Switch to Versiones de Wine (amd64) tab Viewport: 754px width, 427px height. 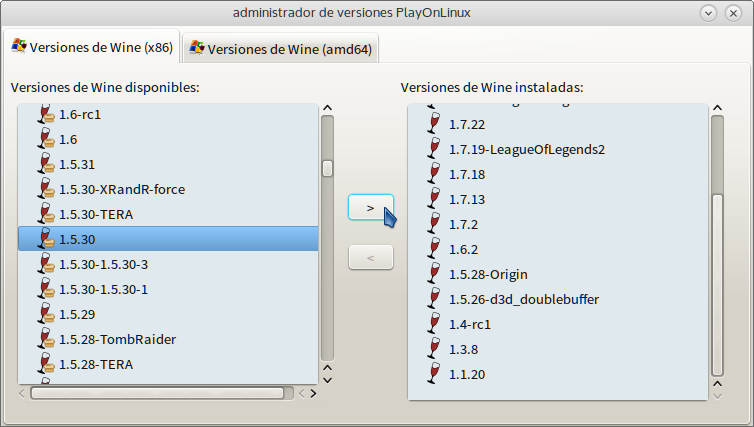click(x=281, y=48)
